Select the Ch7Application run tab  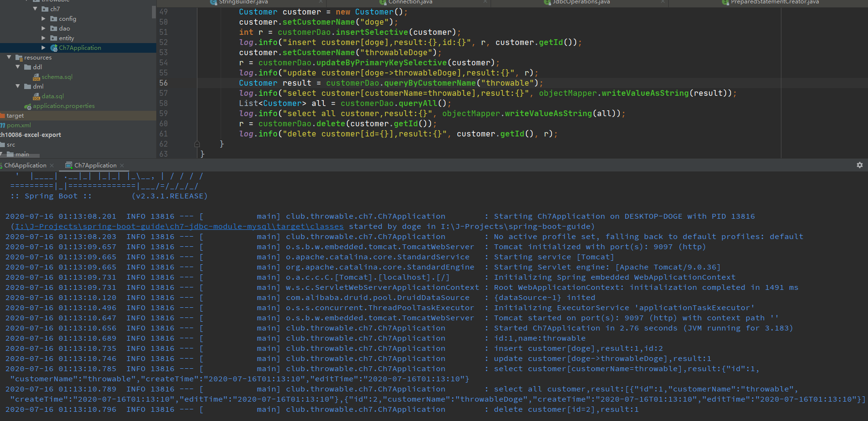pos(95,165)
